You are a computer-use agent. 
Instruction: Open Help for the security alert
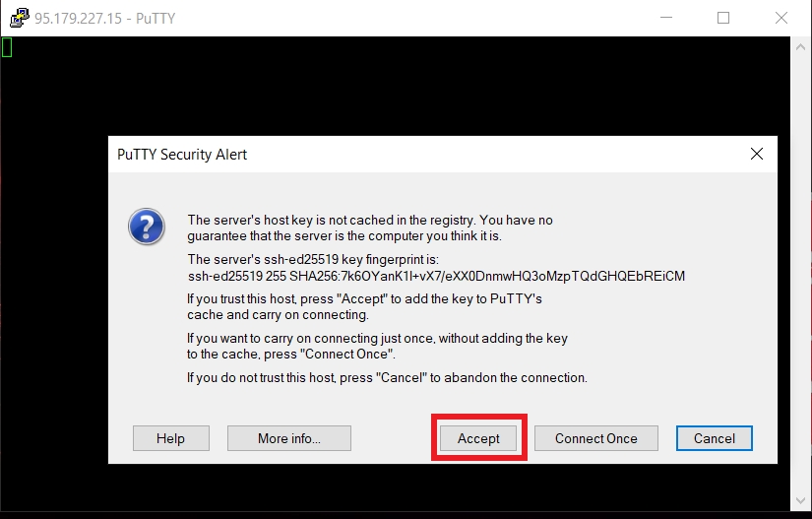171,438
